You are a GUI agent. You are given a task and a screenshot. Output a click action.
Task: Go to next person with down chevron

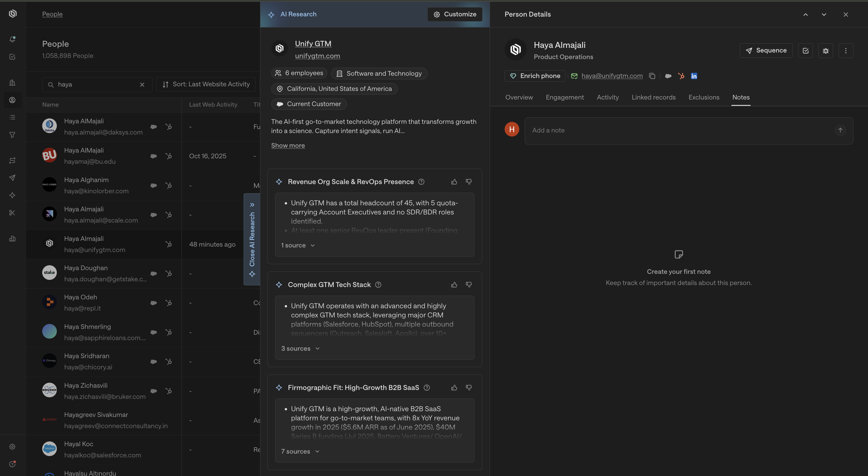[824, 14]
